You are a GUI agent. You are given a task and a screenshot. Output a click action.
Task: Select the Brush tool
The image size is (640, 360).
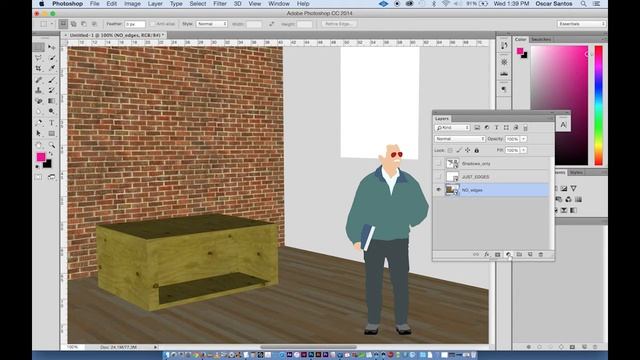click(52, 80)
